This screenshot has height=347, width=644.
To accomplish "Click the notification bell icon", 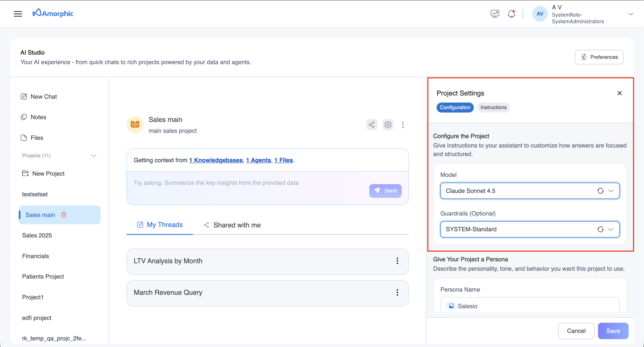I will click(x=511, y=14).
